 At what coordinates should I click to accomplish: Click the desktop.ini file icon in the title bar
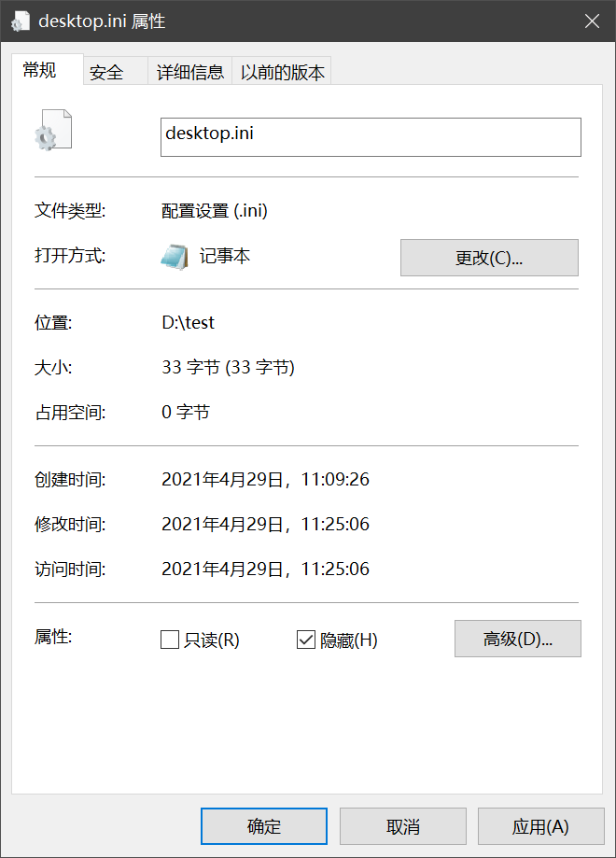point(21,21)
